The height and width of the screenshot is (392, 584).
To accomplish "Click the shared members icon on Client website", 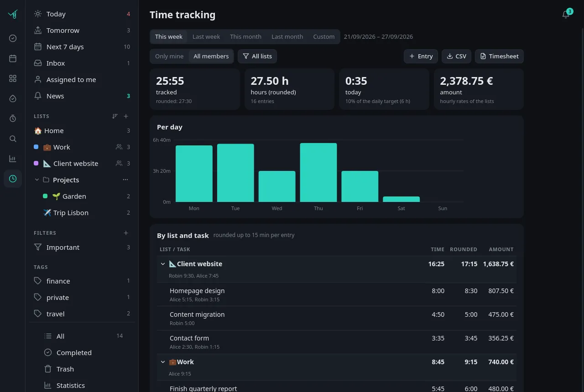I will coord(119,163).
